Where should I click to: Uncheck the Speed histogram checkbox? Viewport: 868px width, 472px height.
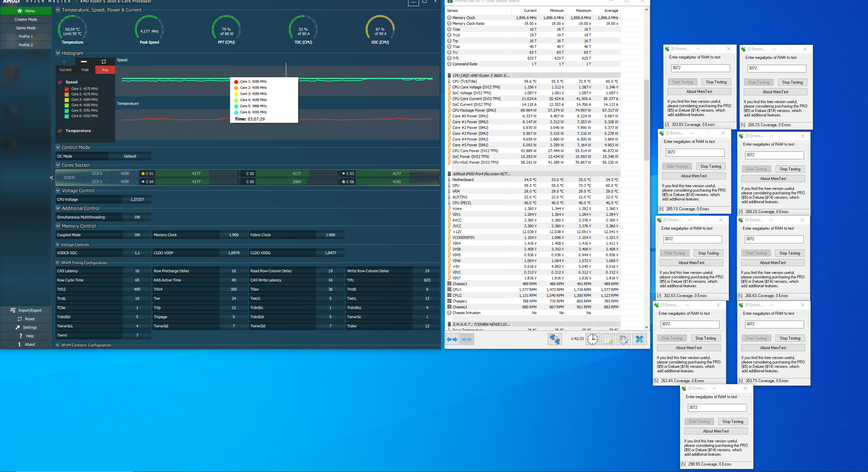(60, 82)
